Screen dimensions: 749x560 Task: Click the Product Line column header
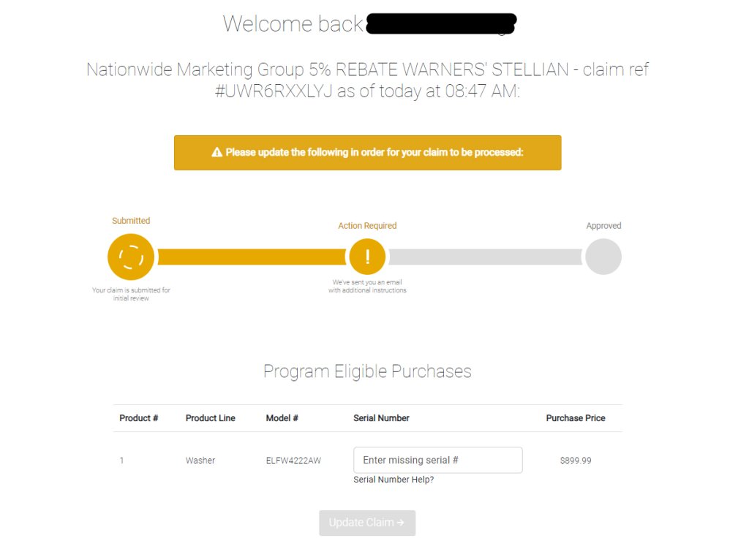pyautogui.click(x=210, y=418)
